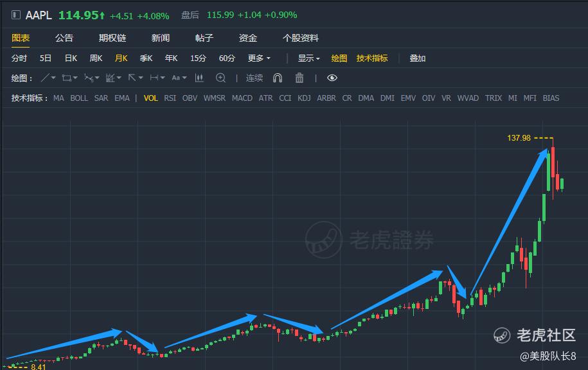
Task: Enable the MA indicator
Action: (x=58, y=98)
